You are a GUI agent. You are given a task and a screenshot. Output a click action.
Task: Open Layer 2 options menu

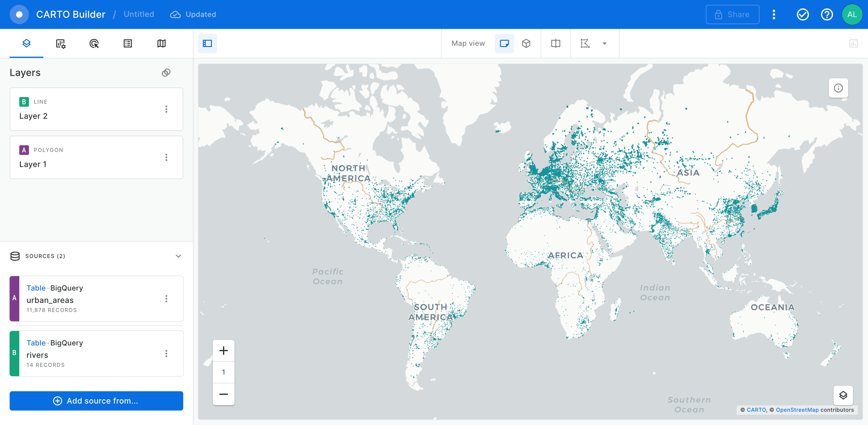[166, 109]
